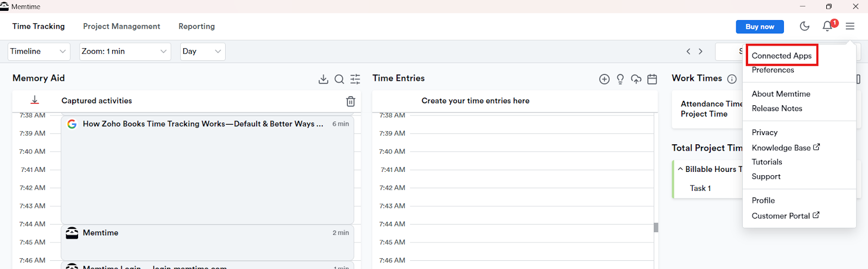Open the Day range dropdown
868x269 pixels.
tap(202, 52)
